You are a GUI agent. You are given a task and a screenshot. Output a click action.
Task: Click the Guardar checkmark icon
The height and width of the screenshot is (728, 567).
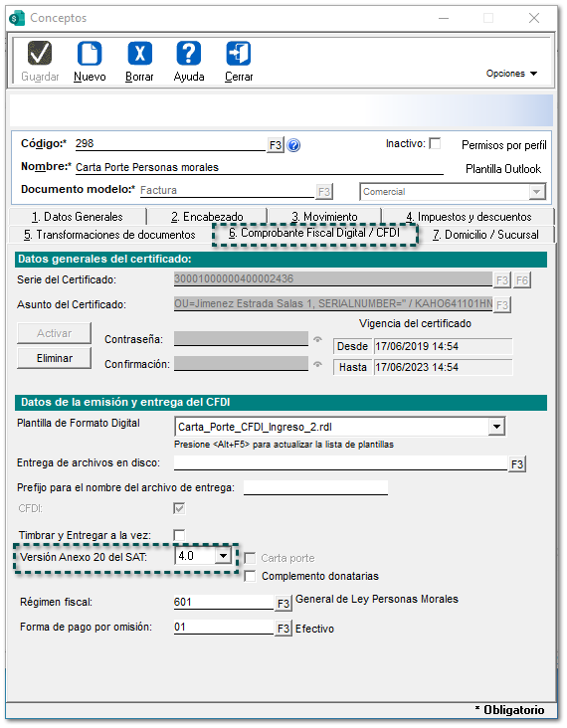(40, 53)
